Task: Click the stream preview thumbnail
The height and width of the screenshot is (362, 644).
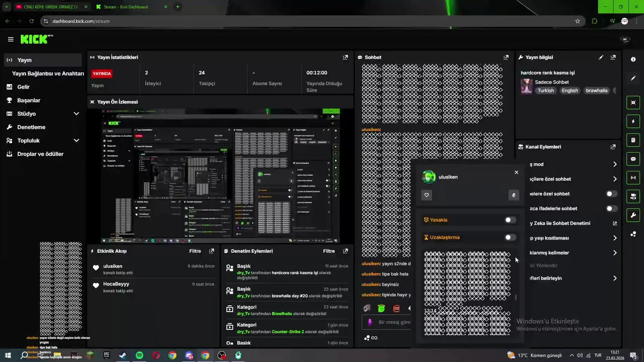Action: point(220,176)
